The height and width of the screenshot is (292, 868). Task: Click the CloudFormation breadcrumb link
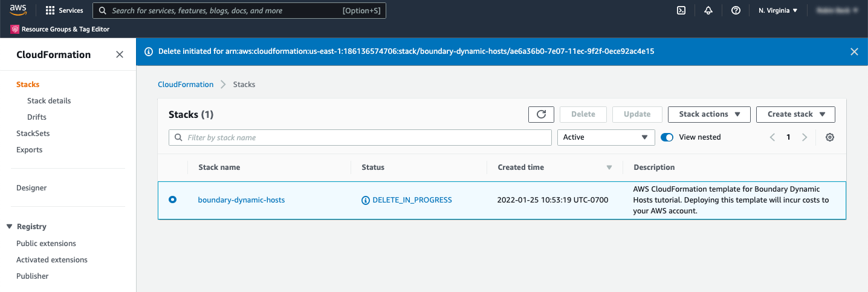point(186,85)
